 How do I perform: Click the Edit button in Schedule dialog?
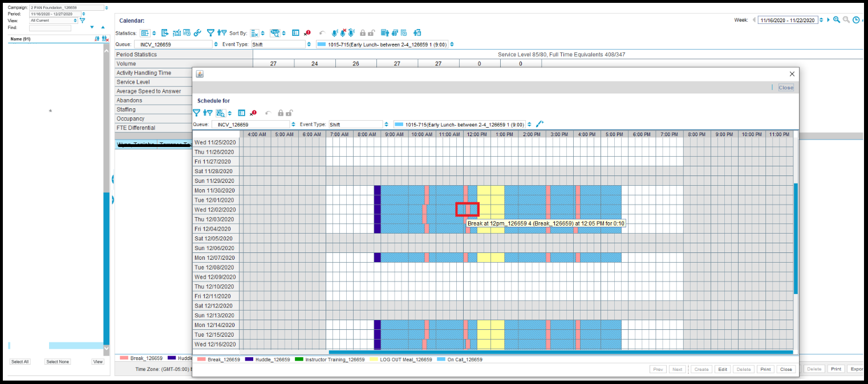(x=723, y=369)
